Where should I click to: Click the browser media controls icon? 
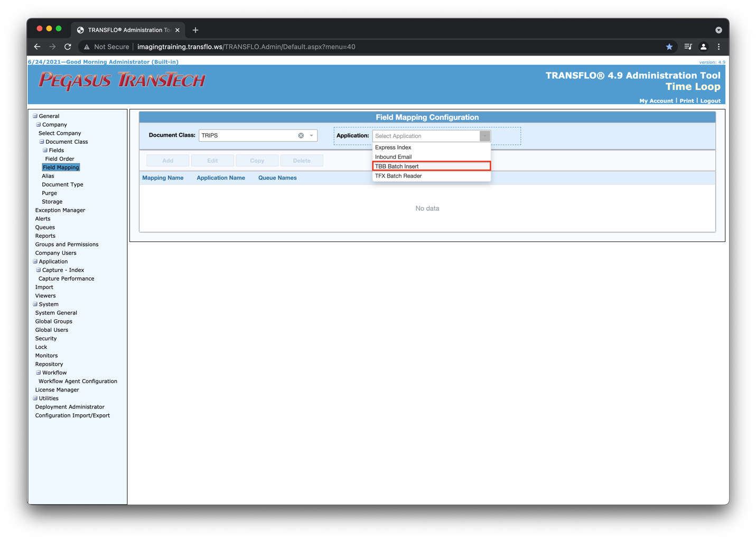tap(688, 46)
